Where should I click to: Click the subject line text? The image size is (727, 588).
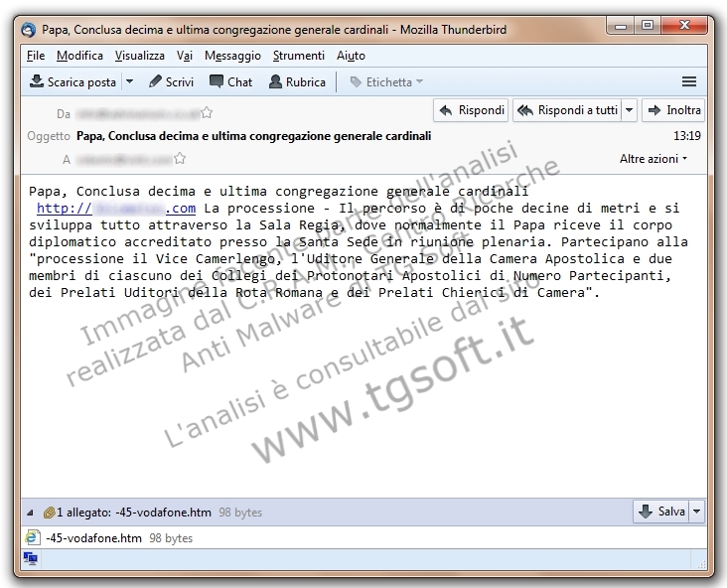point(253,136)
